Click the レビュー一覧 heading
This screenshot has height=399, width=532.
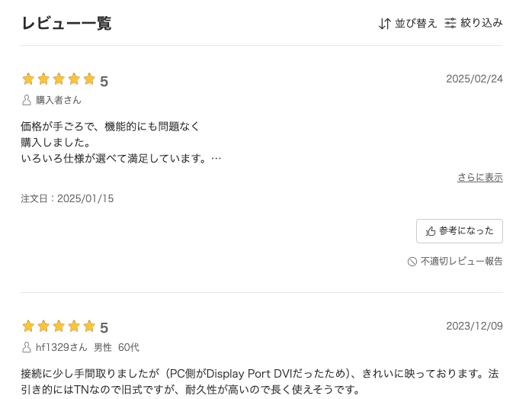[66, 24]
